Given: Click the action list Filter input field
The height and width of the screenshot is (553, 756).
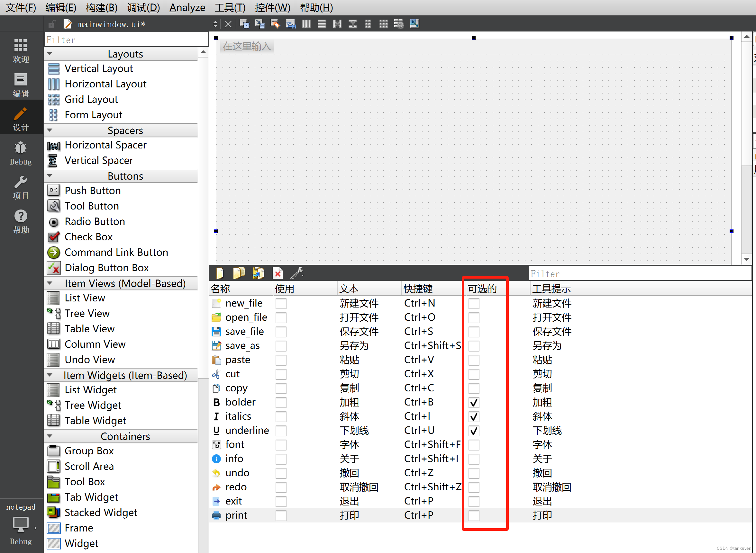Looking at the screenshot, I should click(x=636, y=273).
